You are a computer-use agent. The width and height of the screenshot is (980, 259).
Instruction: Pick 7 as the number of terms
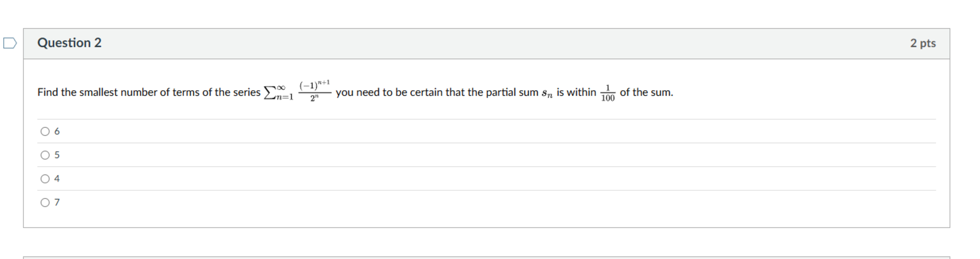click(x=44, y=202)
